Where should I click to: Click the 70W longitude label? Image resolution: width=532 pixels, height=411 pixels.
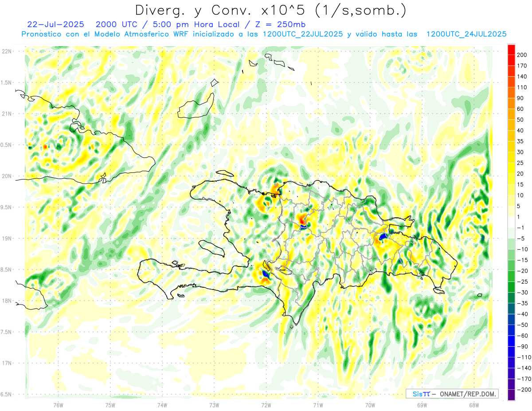click(x=370, y=405)
